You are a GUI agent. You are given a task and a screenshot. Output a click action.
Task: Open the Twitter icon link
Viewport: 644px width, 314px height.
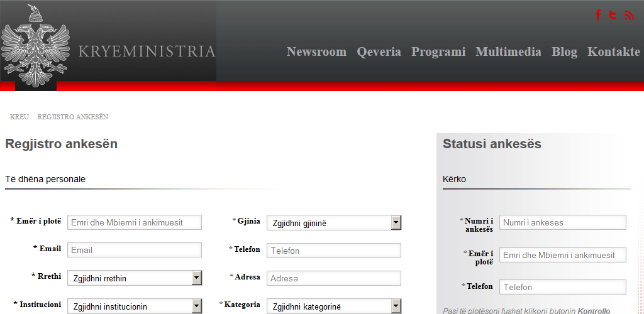click(x=613, y=15)
